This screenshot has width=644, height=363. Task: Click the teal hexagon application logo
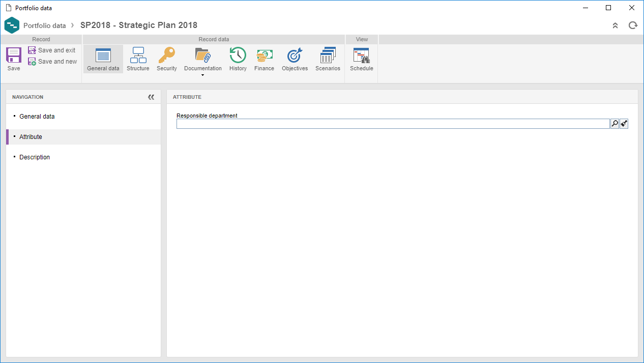point(12,25)
